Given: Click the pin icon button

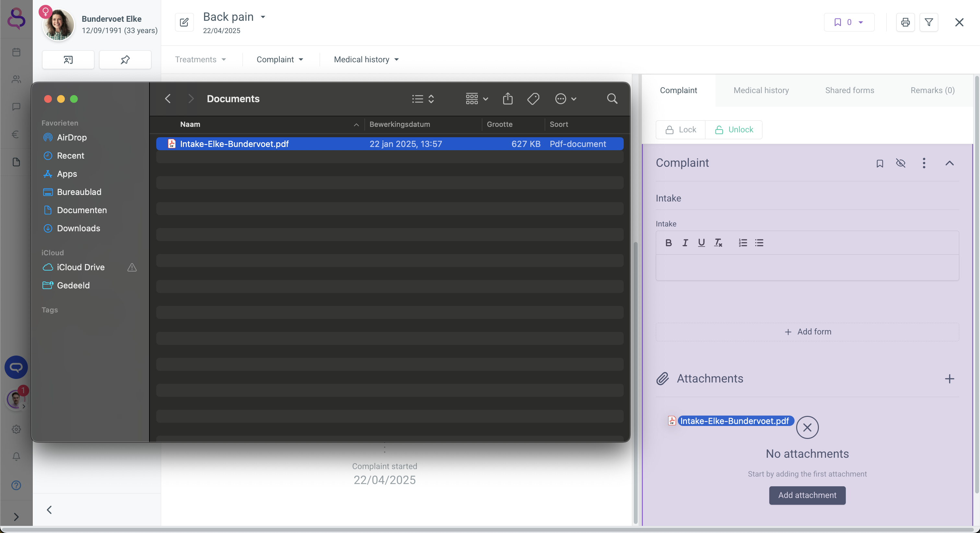Looking at the screenshot, I should click(x=125, y=60).
